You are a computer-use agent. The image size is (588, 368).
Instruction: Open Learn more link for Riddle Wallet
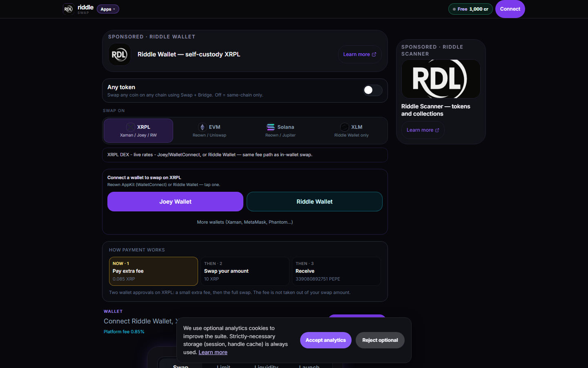pos(360,54)
